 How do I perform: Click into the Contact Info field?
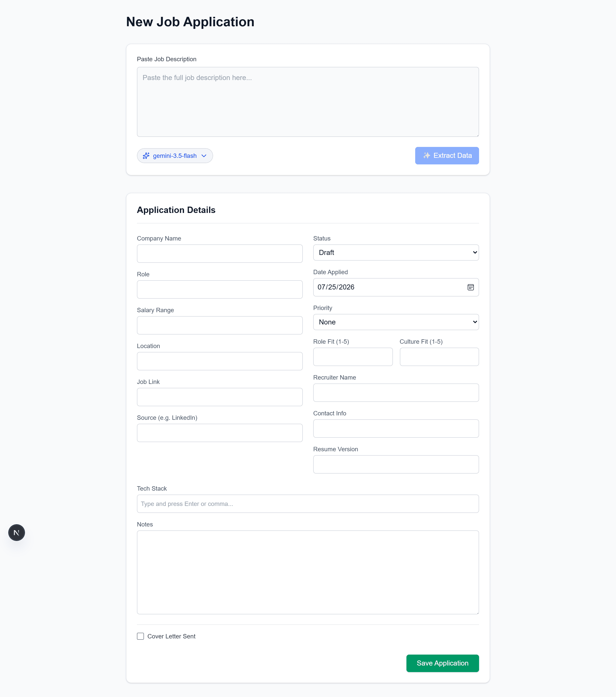(396, 429)
